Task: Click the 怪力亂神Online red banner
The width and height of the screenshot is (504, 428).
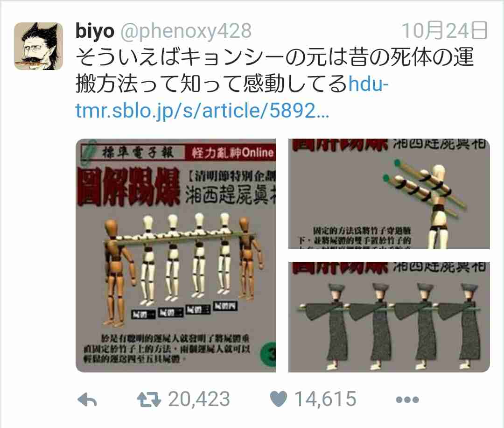Action: pos(231,153)
